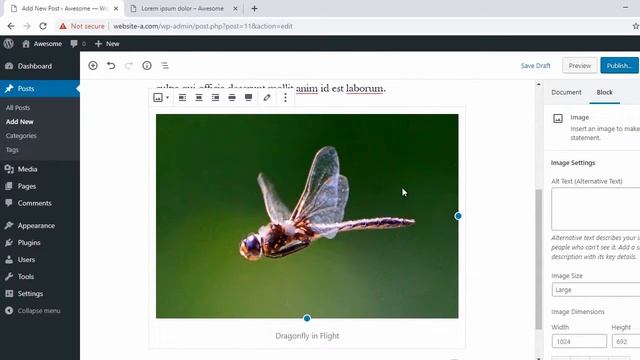Edit image with pencil icon
640x360 pixels.
[267, 98]
